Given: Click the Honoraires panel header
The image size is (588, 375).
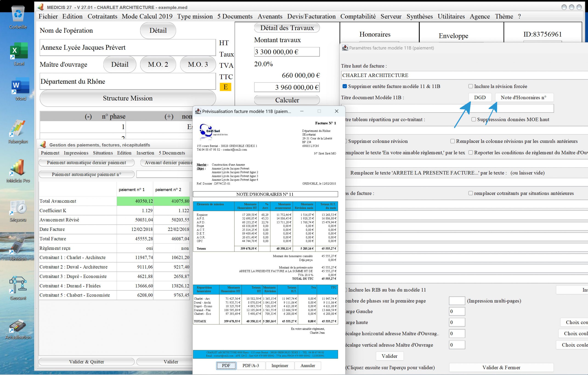Looking at the screenshot, I should tap(375, 34).
